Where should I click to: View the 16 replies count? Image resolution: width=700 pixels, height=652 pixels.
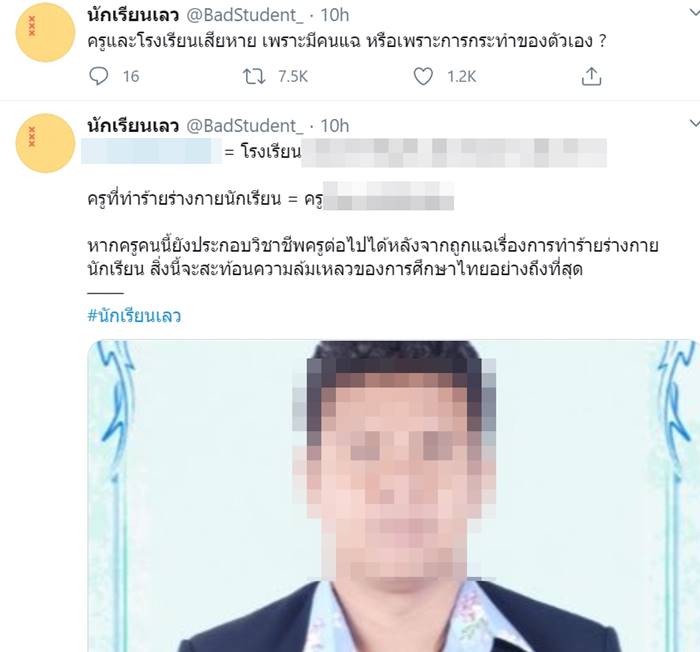[x=131, y=76]
